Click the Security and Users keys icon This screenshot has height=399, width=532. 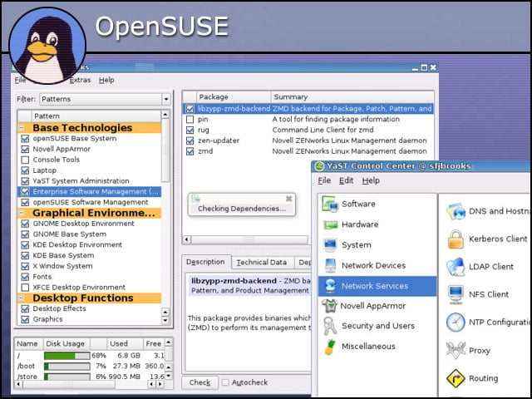(330, 326)
